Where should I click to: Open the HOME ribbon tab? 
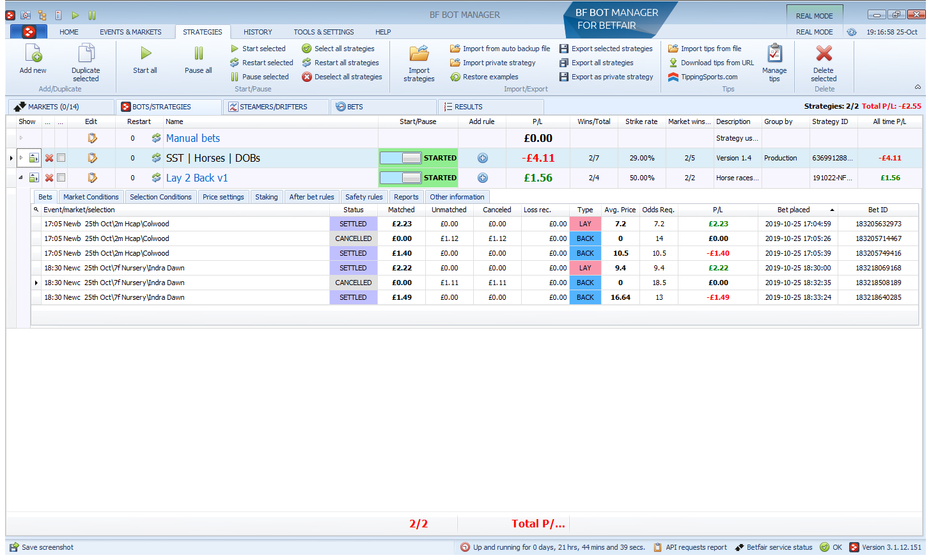[69, 32]
